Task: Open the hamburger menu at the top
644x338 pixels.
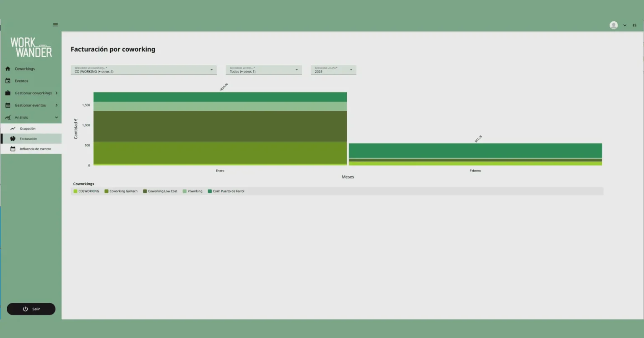Action: click(x=55, y=24)
